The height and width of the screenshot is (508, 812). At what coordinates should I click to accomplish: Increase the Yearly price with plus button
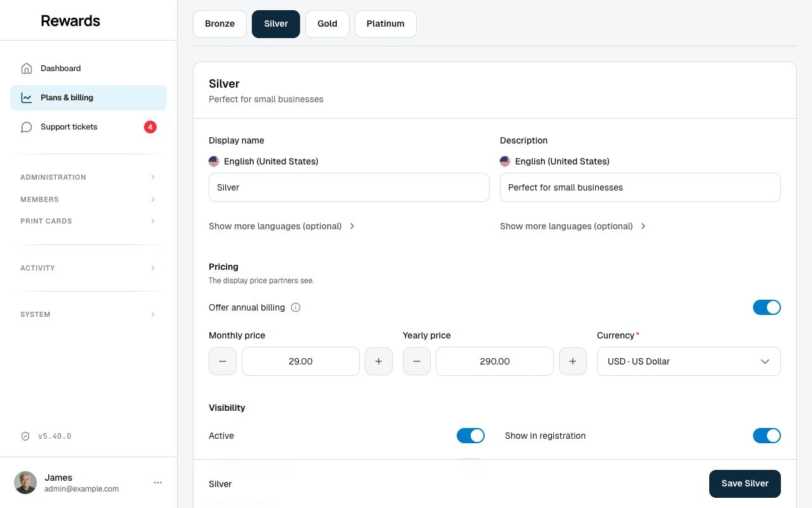click(573, 361)
